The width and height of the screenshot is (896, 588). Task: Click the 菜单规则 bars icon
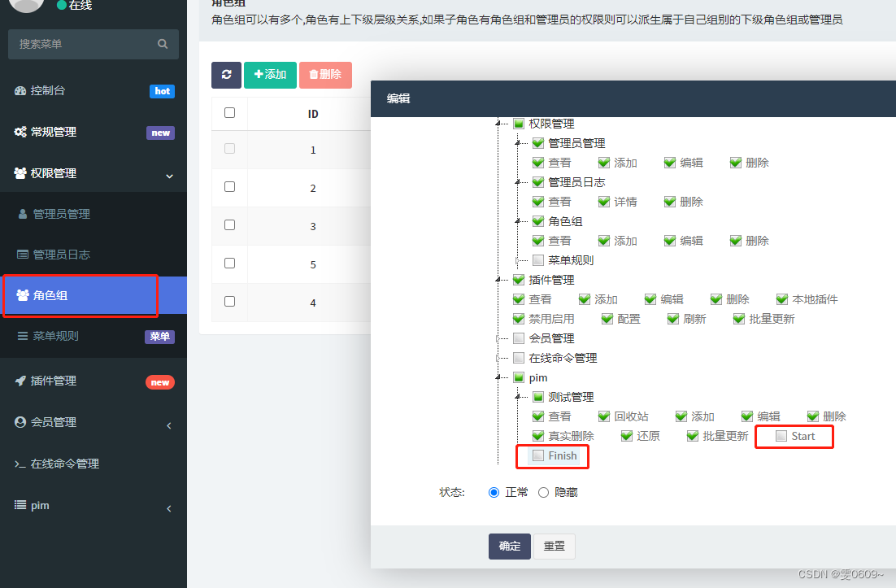pyautogui.click(x=23, y=336)
